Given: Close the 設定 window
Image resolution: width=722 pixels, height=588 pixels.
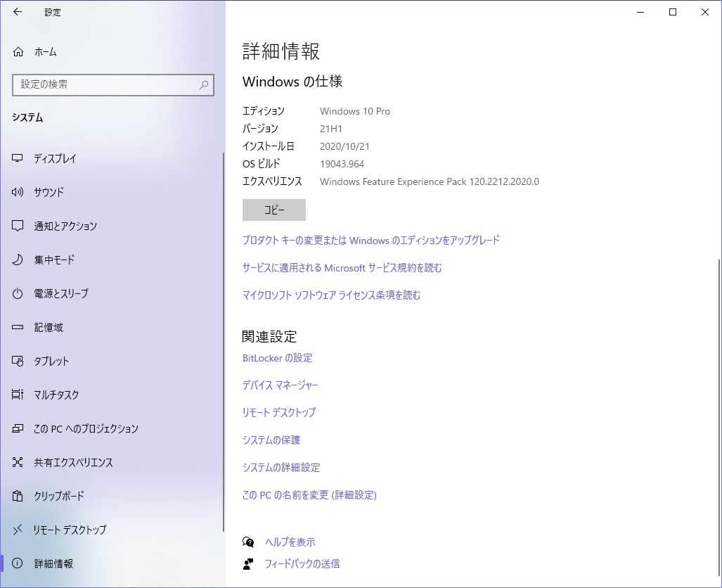Looking at the screenshot, I should pos(704,12).
